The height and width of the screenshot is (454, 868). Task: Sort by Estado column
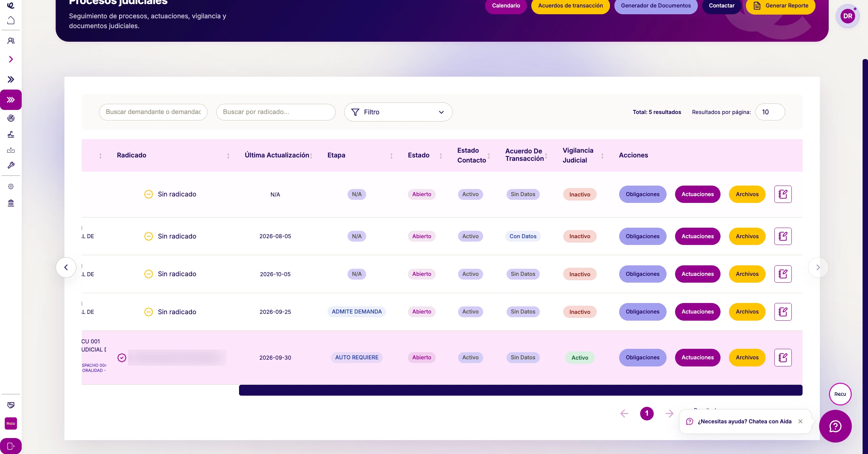coord(441,156)
